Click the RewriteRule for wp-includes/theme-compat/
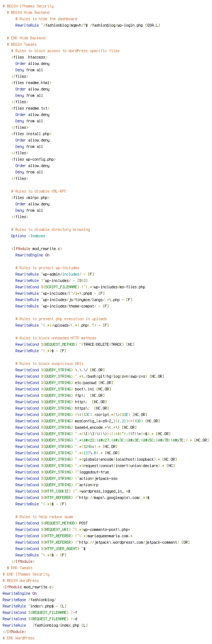The width and height of the screenshot is (212, 644). click(x=62, y=306)
